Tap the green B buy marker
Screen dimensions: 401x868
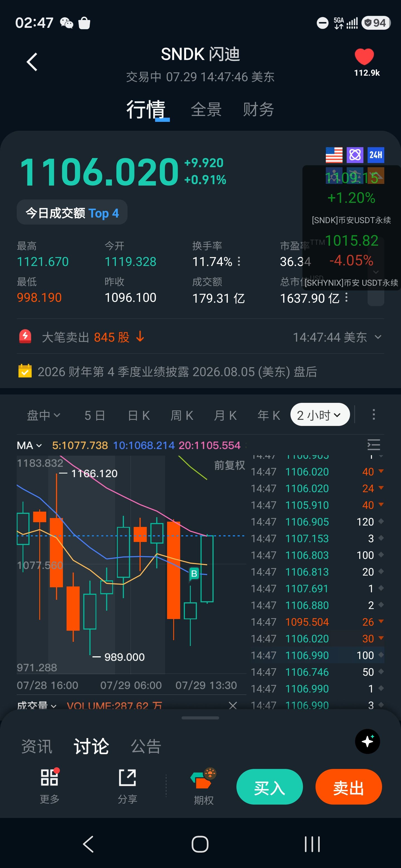[194, 573]
